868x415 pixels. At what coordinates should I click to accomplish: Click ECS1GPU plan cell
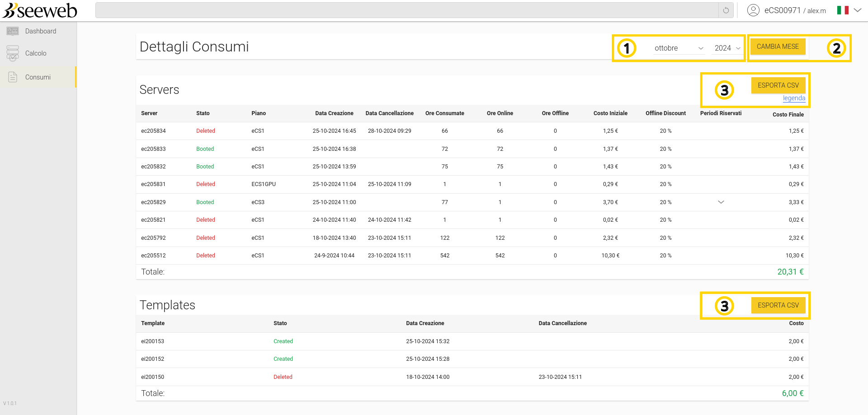264,184
